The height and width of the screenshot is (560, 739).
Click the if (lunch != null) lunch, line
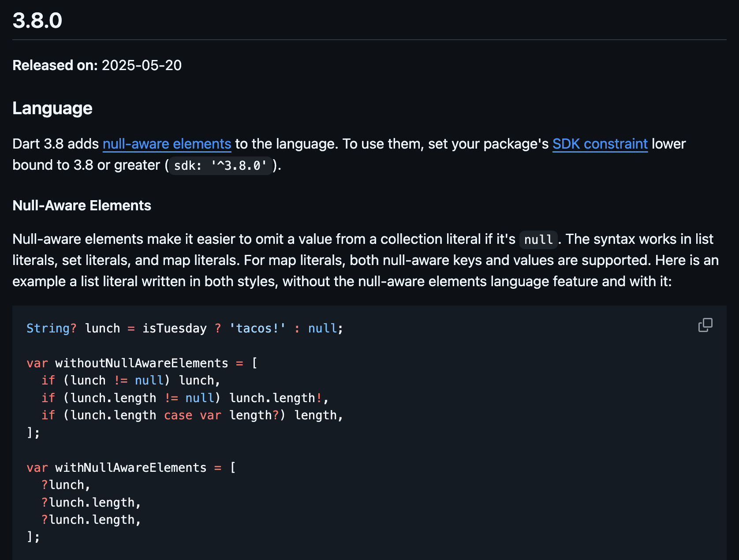coord(131,381)
